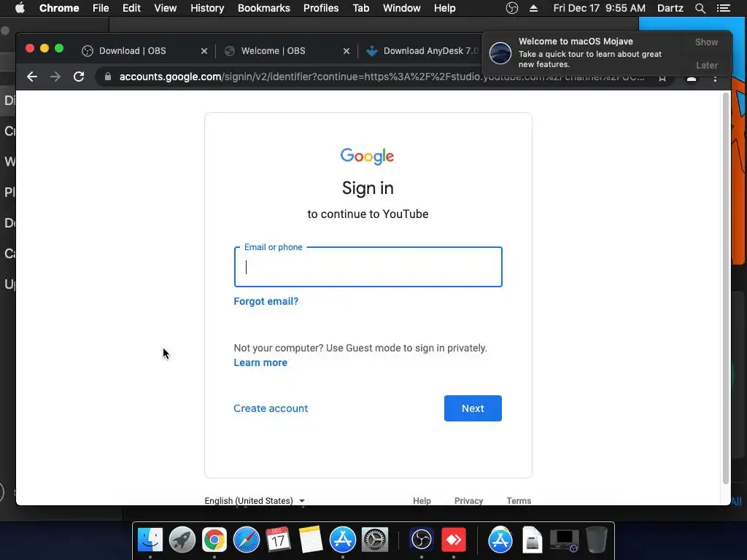Click Later on the Mojave notification
This screenshot has height=560, width=747.
[x=706, y=66]
